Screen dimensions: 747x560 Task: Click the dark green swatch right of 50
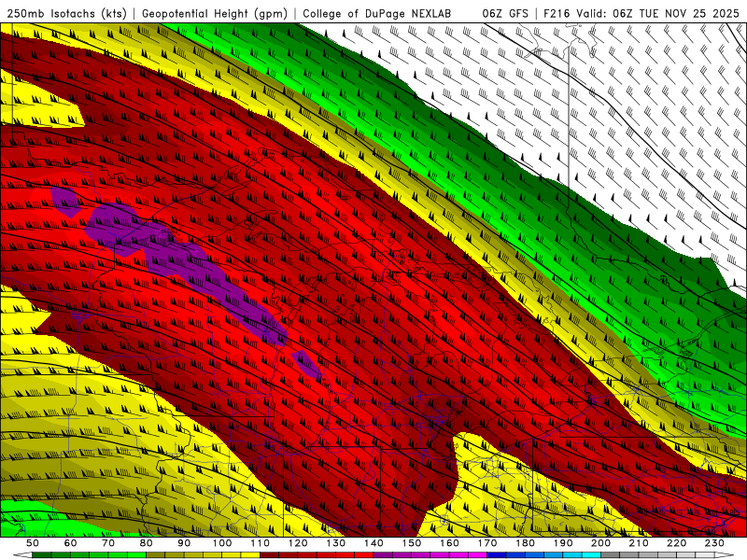[42, 555]
